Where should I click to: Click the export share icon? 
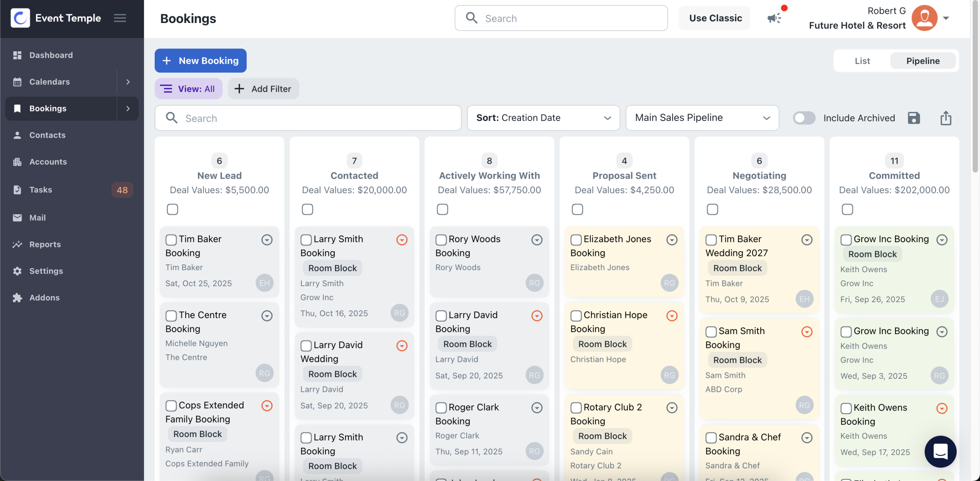pos(946,118)
